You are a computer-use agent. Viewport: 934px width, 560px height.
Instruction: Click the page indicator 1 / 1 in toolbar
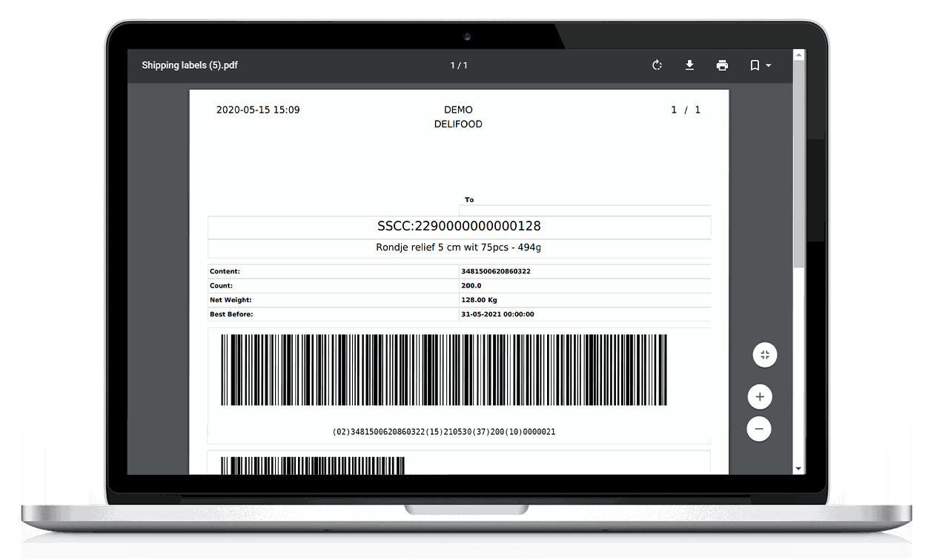(459, 65)
